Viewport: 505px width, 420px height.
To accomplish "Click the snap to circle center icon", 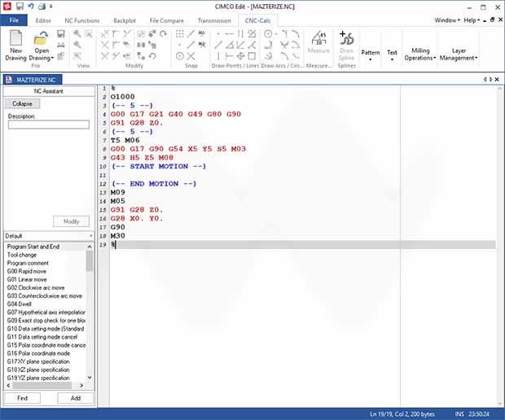I will (180, 56).
